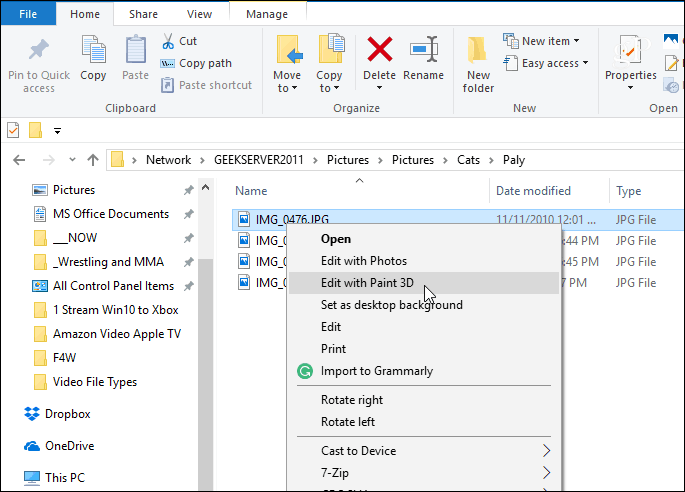Click the Copy icon in Clipboard group

(93, 49)
